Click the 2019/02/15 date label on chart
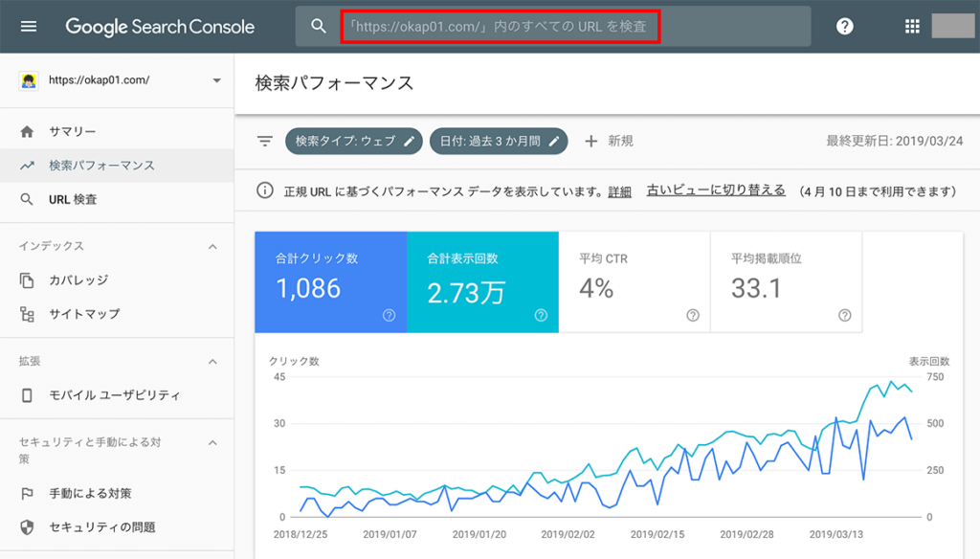The height and width of the screenshot is (559, 980). pyautogui.click(x=657, y=535)
